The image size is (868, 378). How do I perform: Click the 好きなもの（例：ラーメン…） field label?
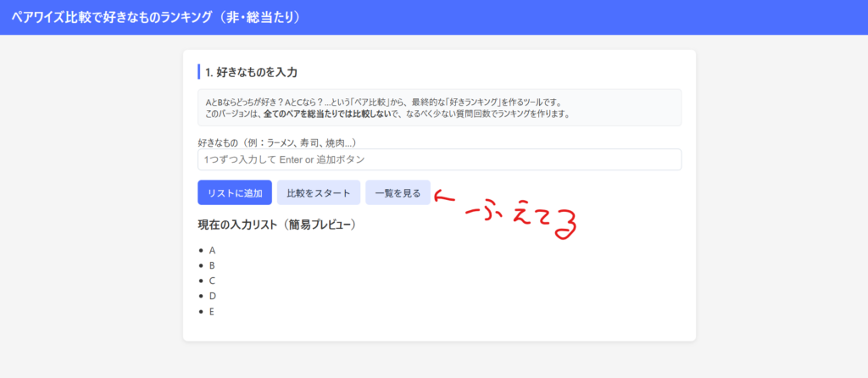tap(276, 142)
